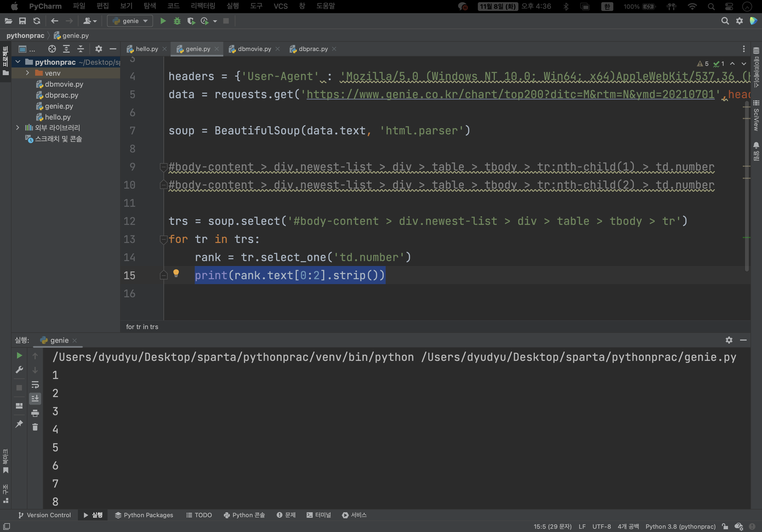
Task: Open the genie.co.kr URL link in code
Action: 510,94
